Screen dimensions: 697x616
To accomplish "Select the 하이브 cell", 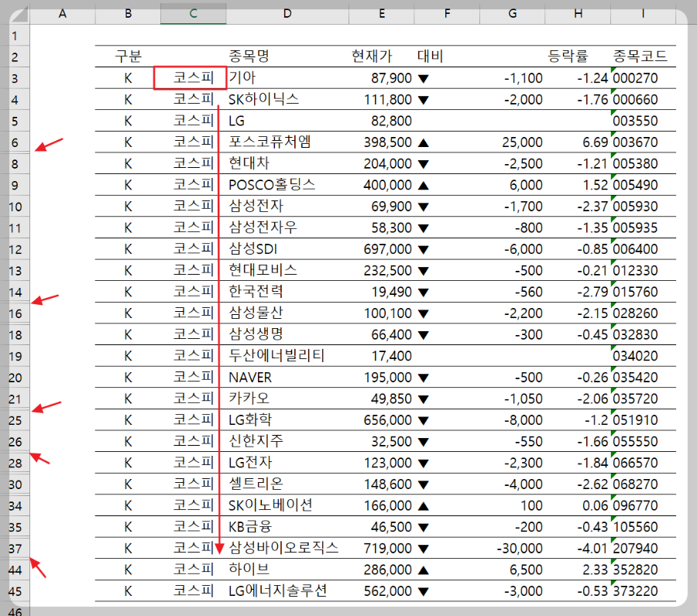I will pos(287,570).
